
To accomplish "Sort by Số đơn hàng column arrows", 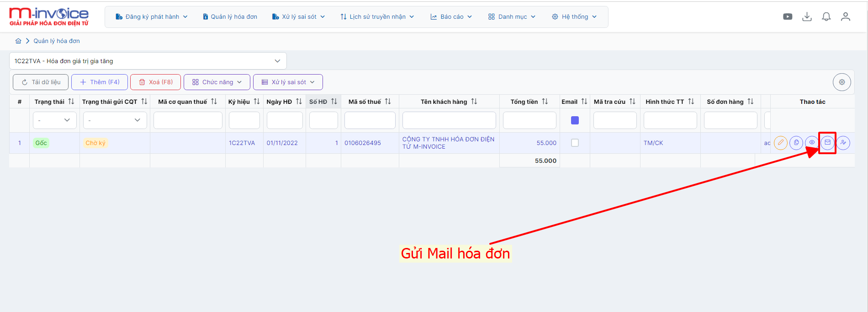I will coord(751,102).
